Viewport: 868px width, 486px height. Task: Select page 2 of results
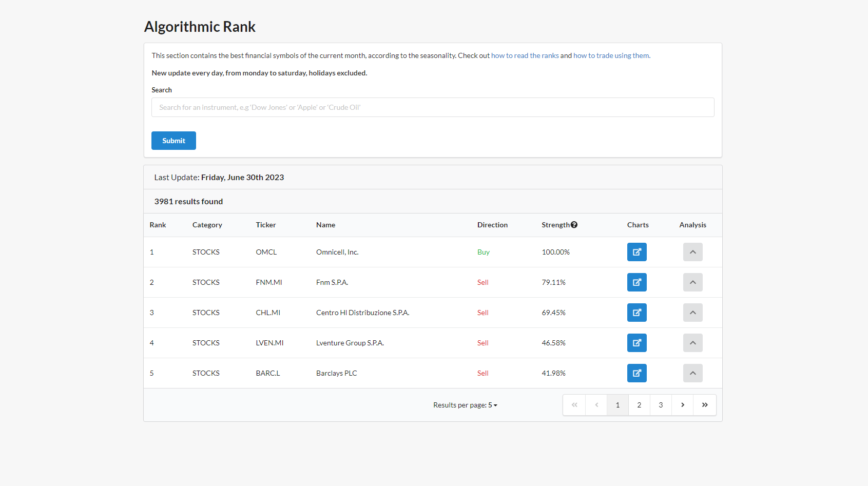[x=639, y=405]
